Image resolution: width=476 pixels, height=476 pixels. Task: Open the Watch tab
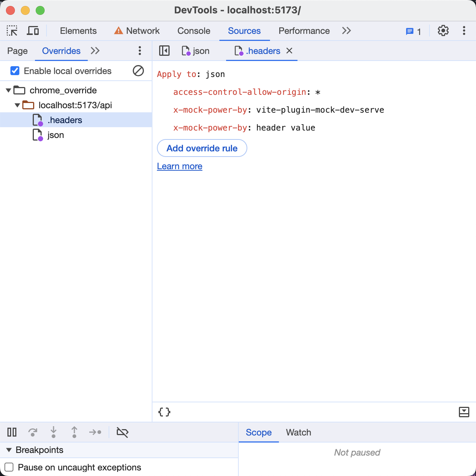click(x=298, y=432)
